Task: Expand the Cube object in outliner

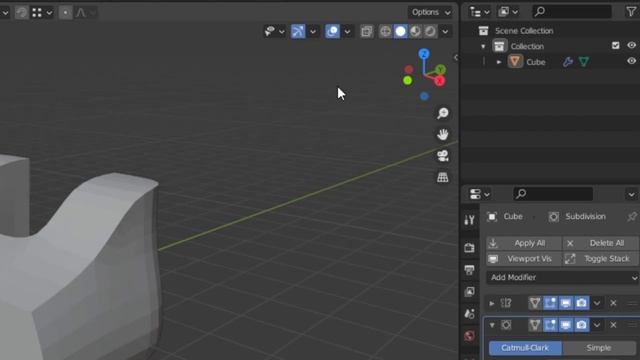Action: [x=499, y=62]
